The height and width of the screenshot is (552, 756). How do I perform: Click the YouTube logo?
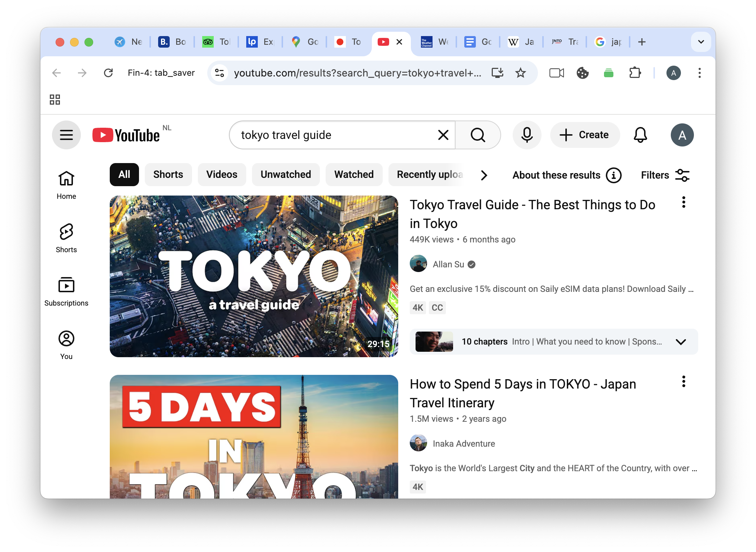point(126,135)
